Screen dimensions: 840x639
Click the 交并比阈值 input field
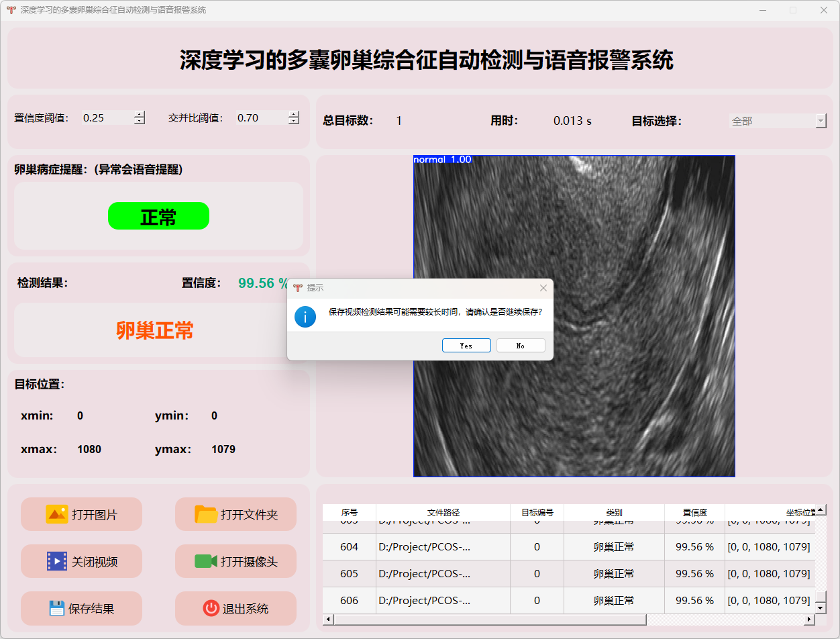[x=260, y=118]
